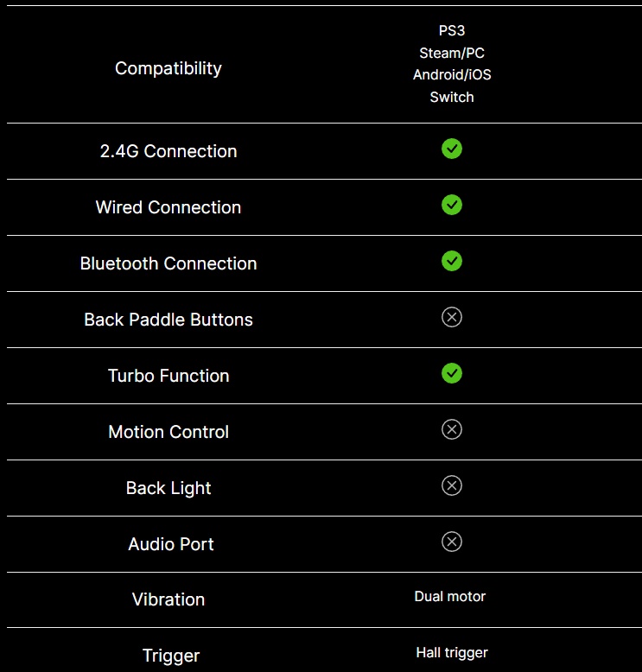
Task: Click the Wired Connection label text
Action: [168, 207]
